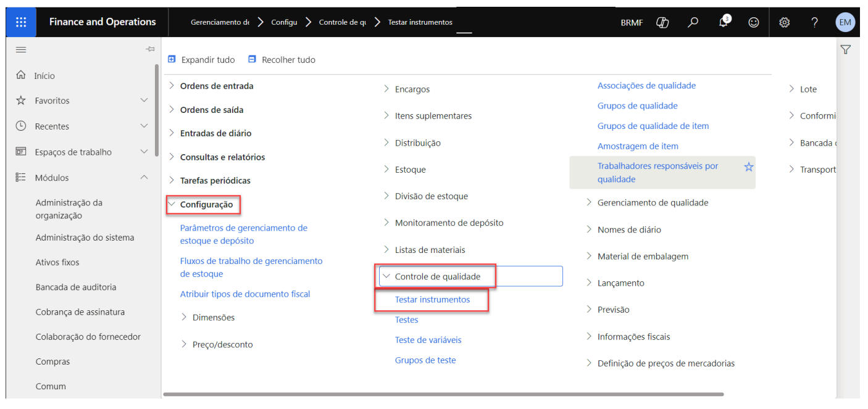This screenshot has height=409, width=868.
Task: Open notifications bell icon
Action: [x=724, y=22]
